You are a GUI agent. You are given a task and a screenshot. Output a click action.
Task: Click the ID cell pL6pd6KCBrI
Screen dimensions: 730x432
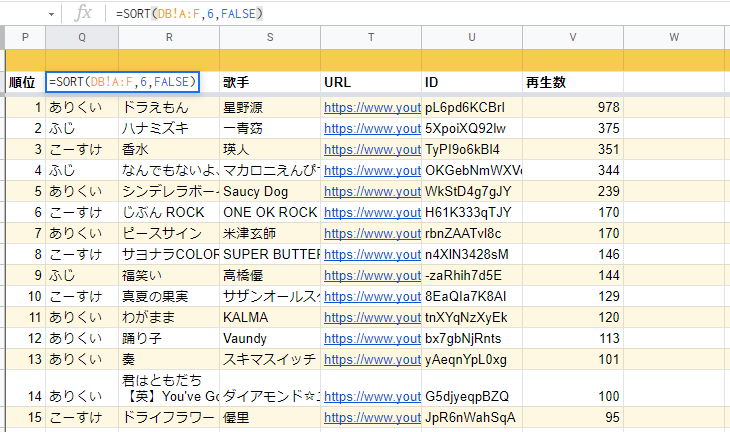click(472, 107)
